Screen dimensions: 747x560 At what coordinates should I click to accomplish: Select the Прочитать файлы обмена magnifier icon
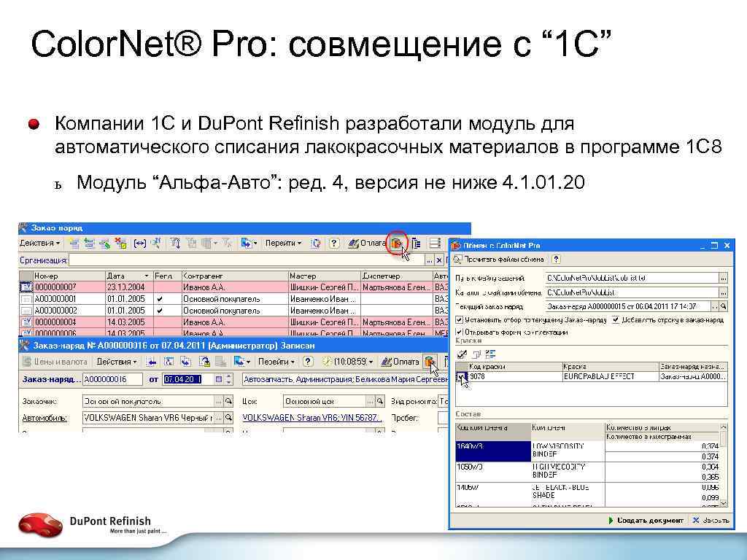pos(457,259)
